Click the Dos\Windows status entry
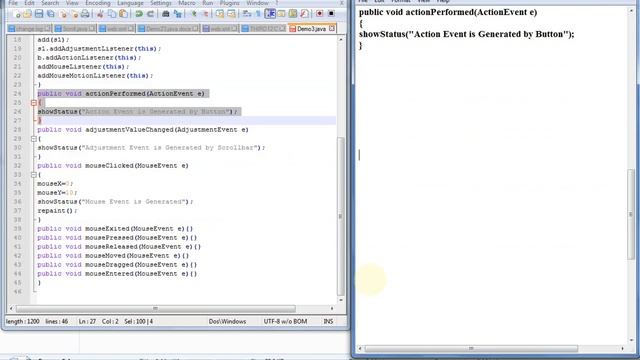This screenshot has height=360, width=640. coord(227,321)
